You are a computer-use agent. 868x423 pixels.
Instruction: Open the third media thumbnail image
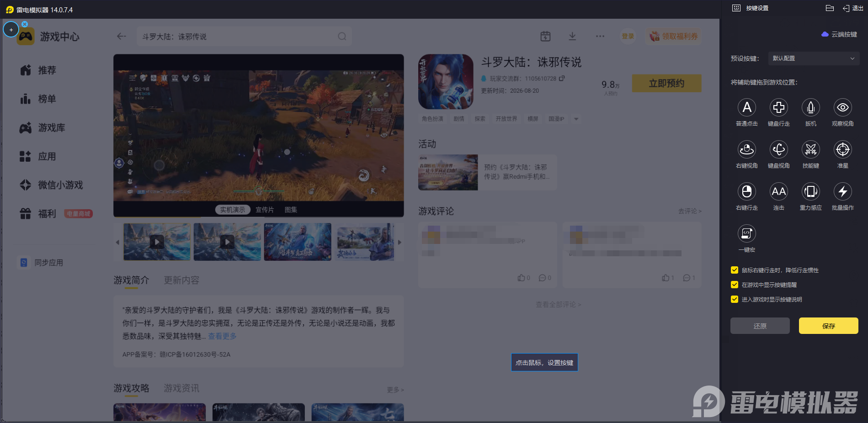click(x=298, y=242)
